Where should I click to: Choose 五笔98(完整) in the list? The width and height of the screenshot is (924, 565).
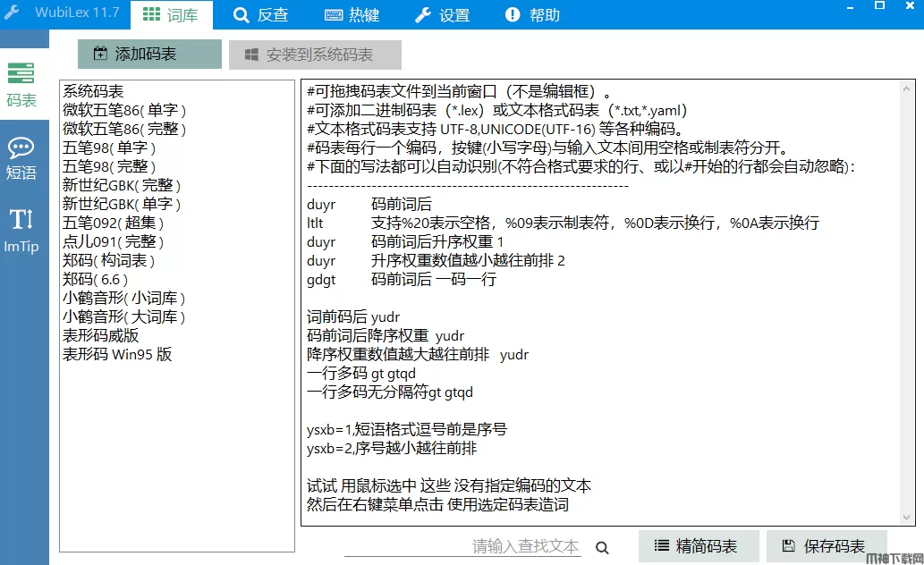pos(109,166)
